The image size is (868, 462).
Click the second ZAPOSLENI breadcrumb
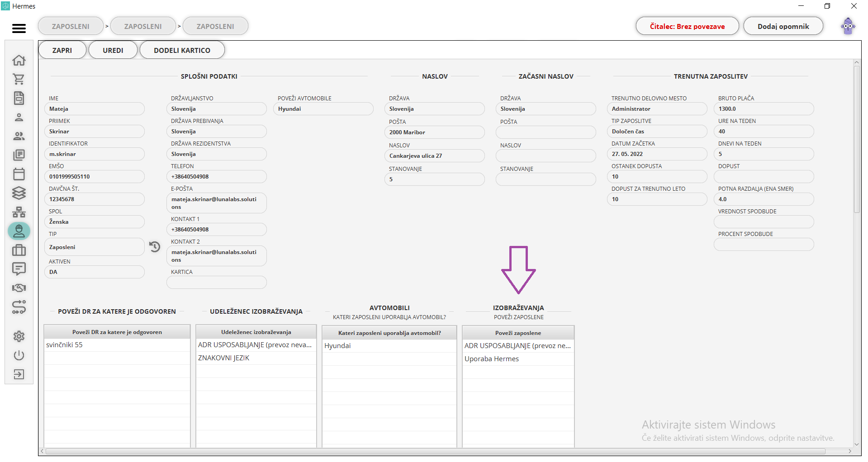tap(143, 26)
